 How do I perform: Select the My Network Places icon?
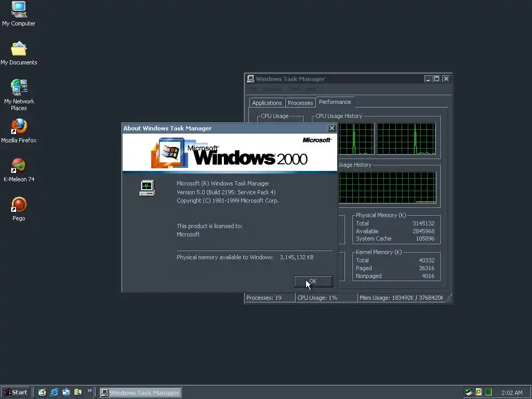pos(19,95)
